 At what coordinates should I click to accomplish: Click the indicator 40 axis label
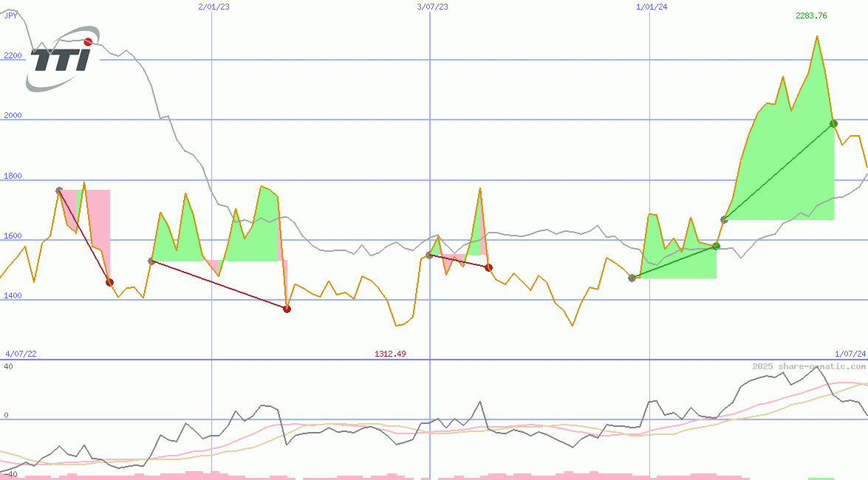8,366
